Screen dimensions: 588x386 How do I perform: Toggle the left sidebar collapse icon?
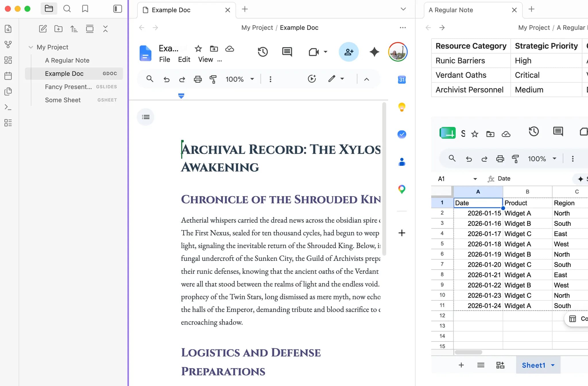pos(117,9)
